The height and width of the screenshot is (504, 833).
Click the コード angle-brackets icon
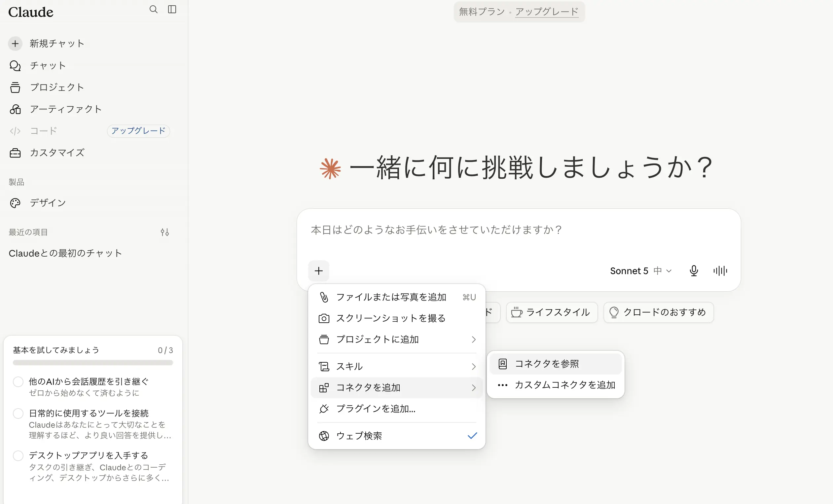(15, 131)
